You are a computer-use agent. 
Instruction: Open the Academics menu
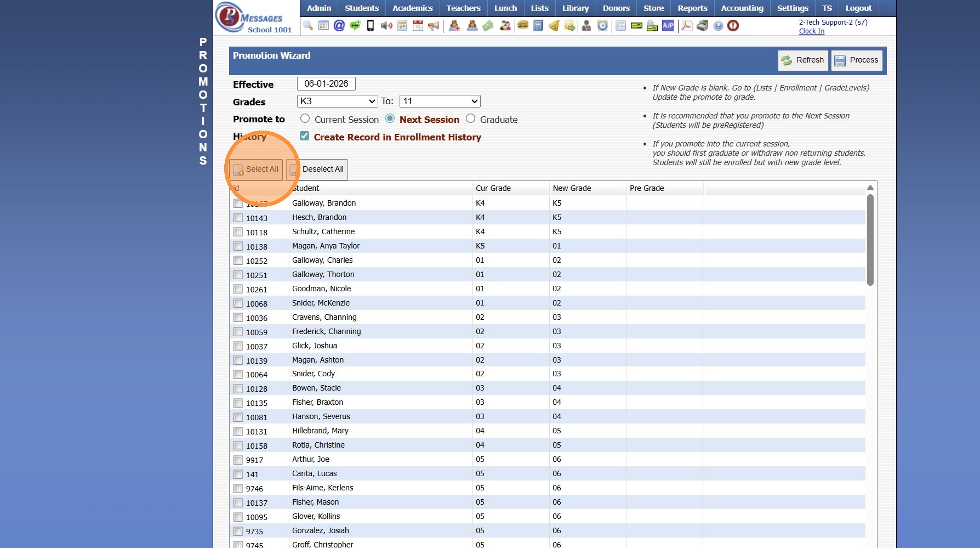[412, 8]
